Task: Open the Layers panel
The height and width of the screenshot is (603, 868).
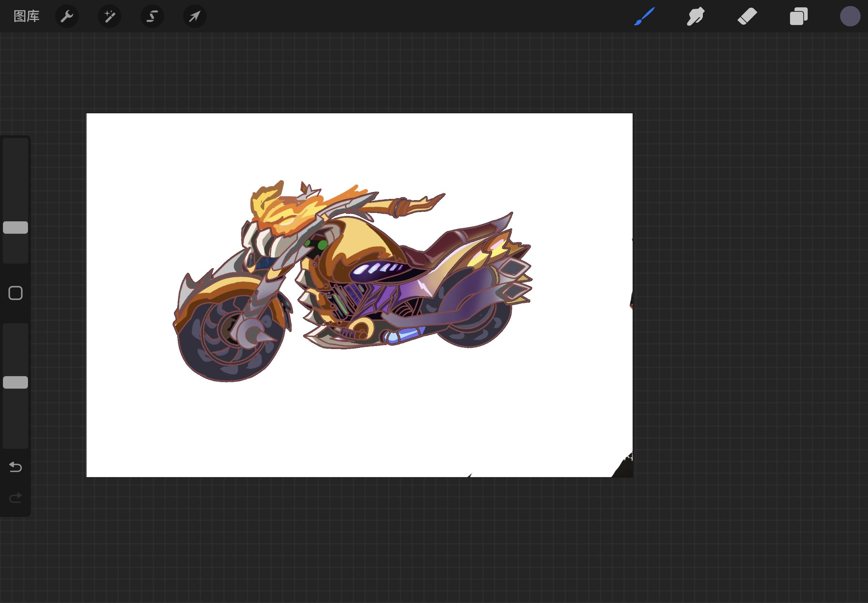Action: click(x=798, y=16)
